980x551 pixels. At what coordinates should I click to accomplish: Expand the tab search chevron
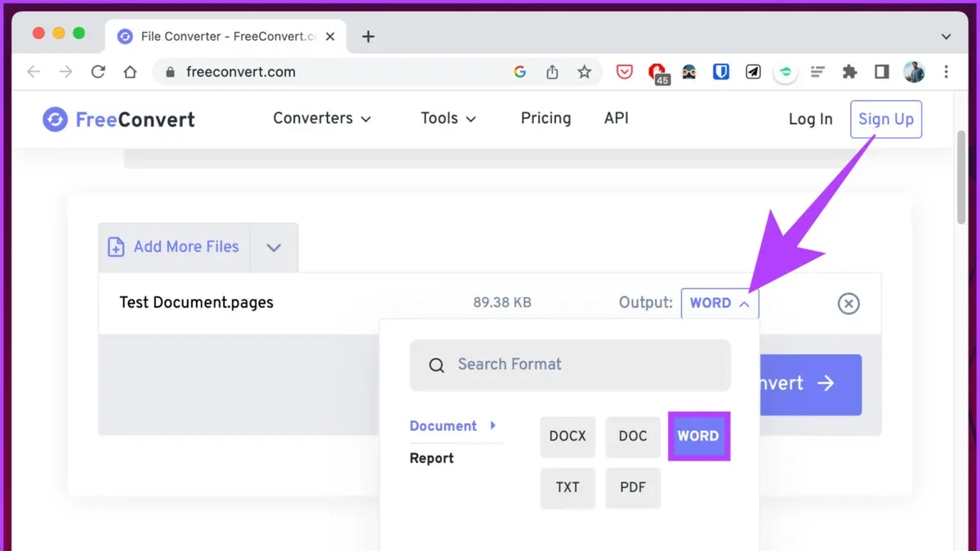coord(947,37)
